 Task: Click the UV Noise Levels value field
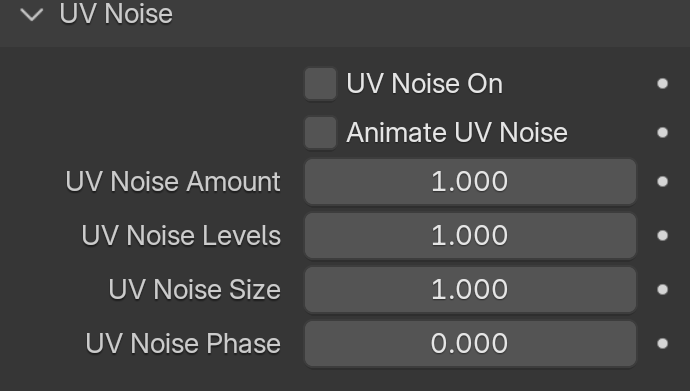pyautogui.click(x=470, y=236)
